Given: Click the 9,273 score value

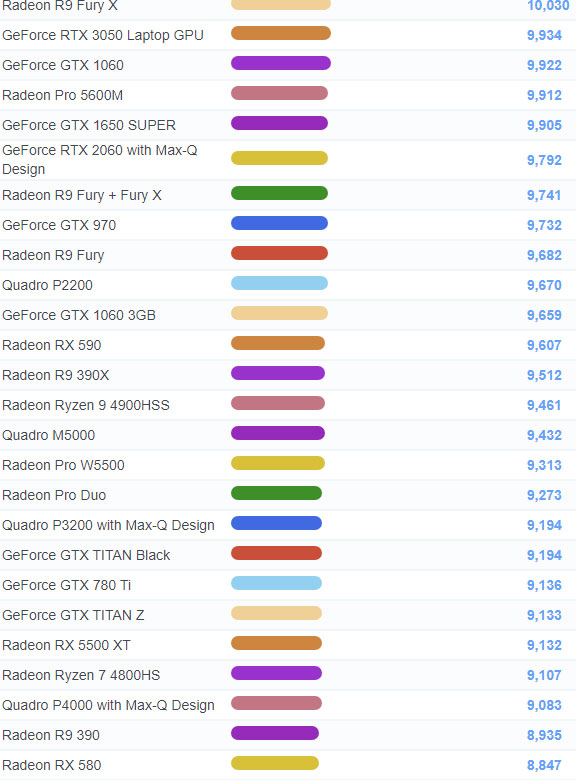Looking at the screenshot, I should tap(544, 495).
